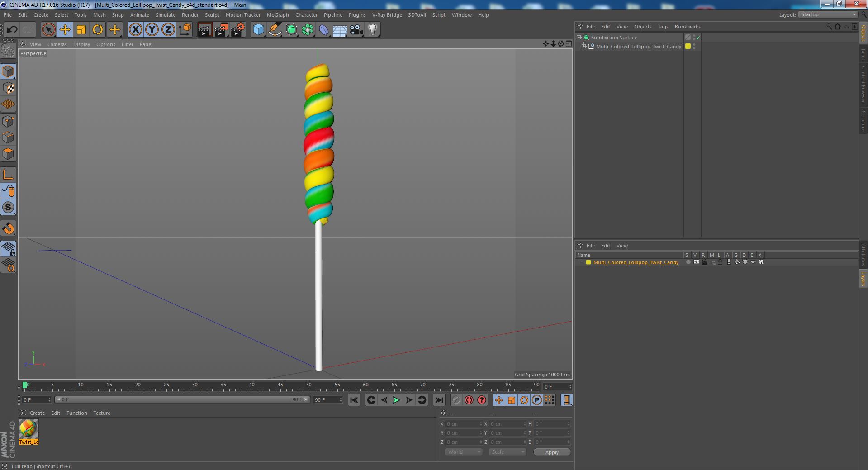This screenshot has width=868, height=470.
Task: Activate the Scale tool
Action: (81, 30)
